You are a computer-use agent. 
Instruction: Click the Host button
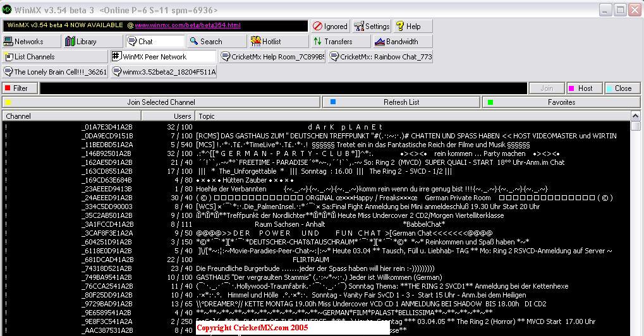585,88
